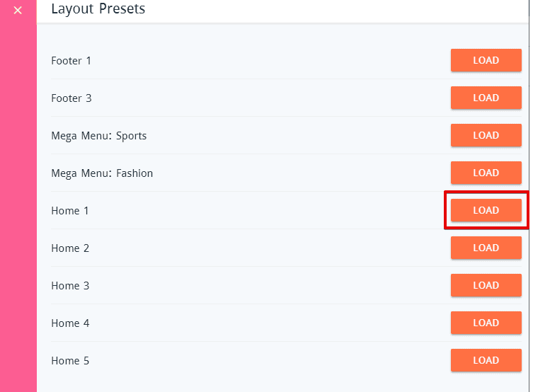Click the Mega Menu: Fashion label
This screenshot has height=392, width=533.
102,173
